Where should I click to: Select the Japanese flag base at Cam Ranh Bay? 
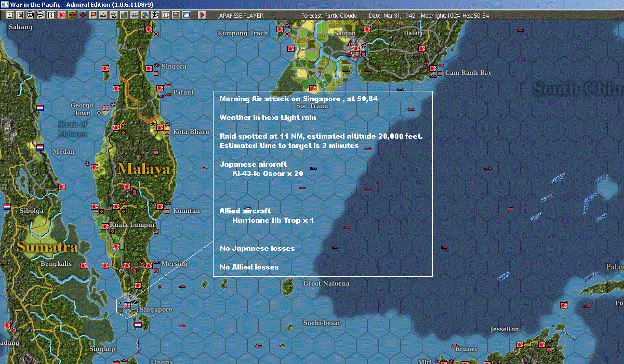432,68
